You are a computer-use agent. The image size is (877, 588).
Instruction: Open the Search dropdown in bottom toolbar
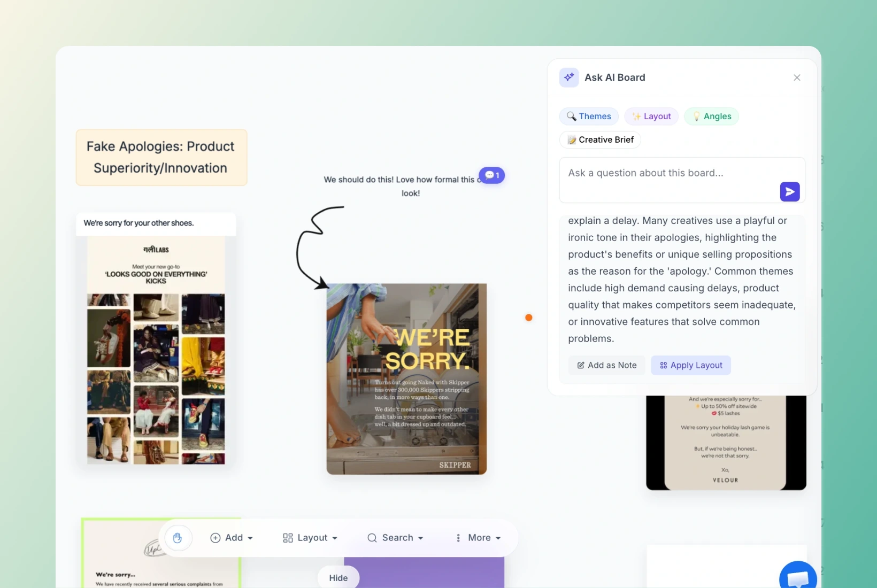click(395, 538)
